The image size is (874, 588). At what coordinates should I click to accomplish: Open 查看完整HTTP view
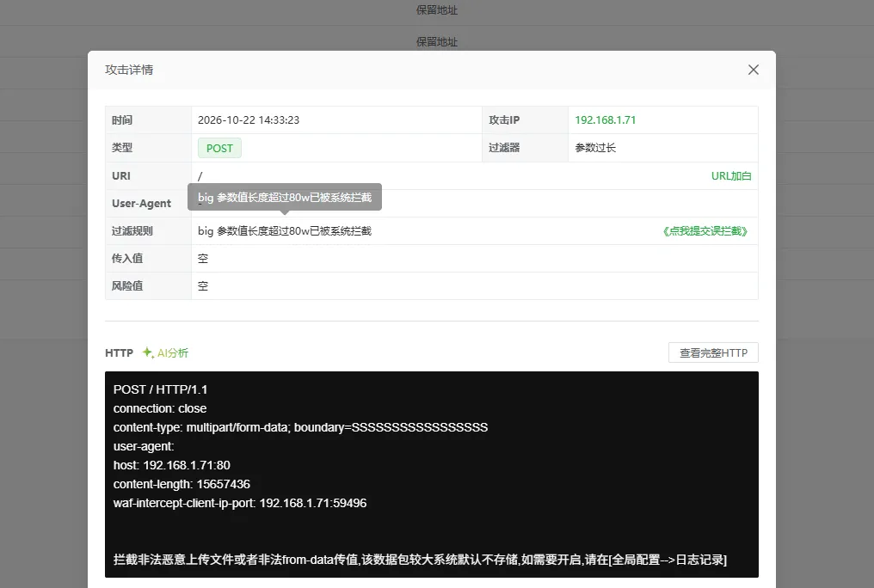pos(713,352)
